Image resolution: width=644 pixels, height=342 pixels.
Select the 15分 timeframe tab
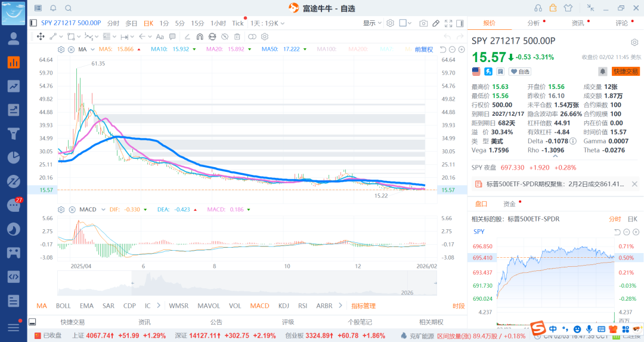(197, 23)
